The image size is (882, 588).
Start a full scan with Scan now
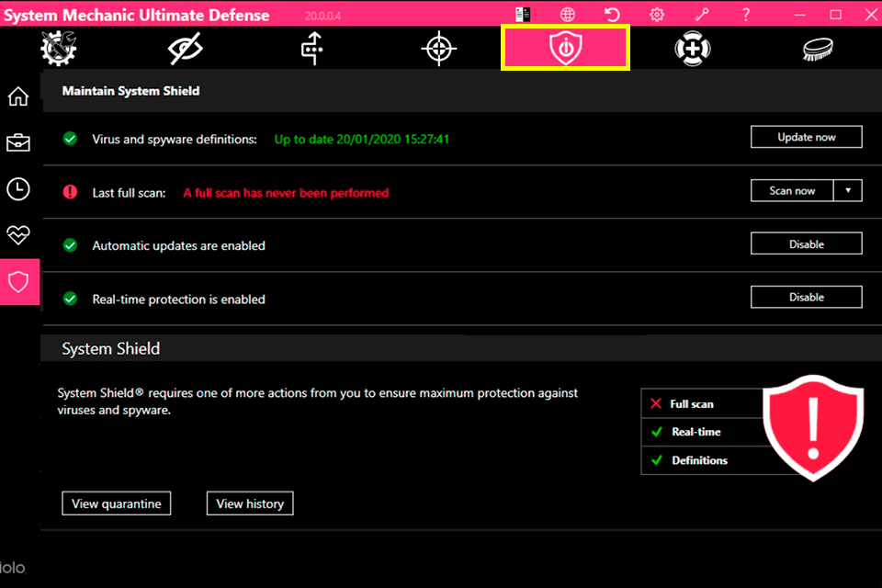tap(791, 190)
